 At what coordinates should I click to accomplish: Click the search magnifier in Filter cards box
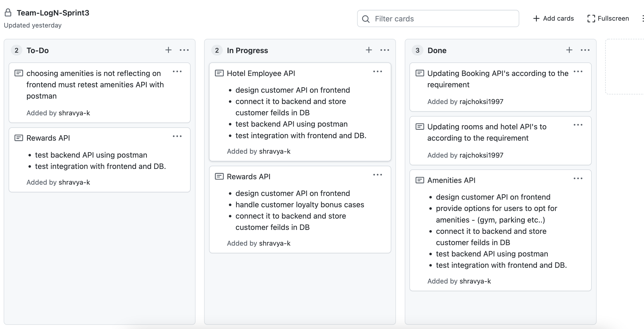point(366,19)
